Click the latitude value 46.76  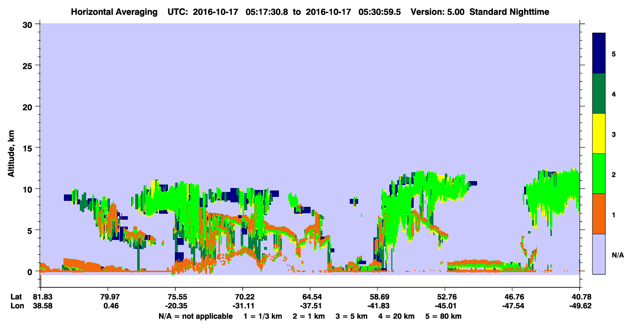pos(512,297)
